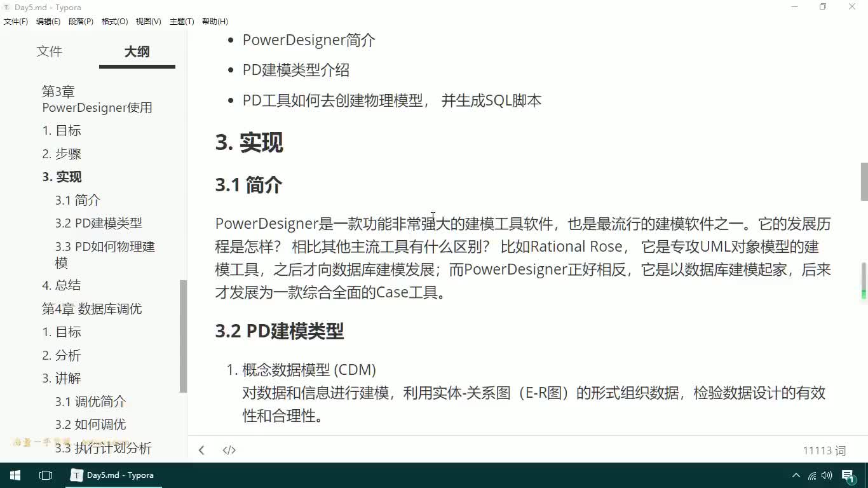The height and width of the screenshot is (488, 868).
Task: Open the 编辑(E) menu
Action: (x=48, y=22)
